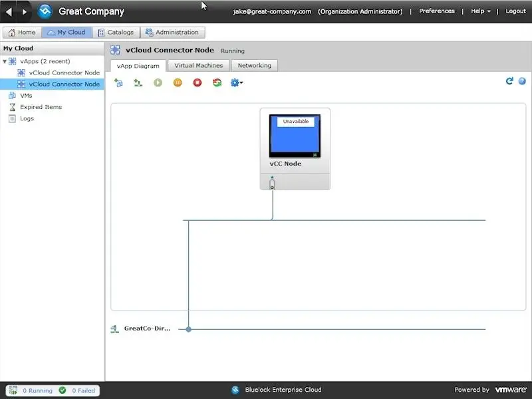Click the vCC Node label
The image size is (532, 399).
coord(285,164)
